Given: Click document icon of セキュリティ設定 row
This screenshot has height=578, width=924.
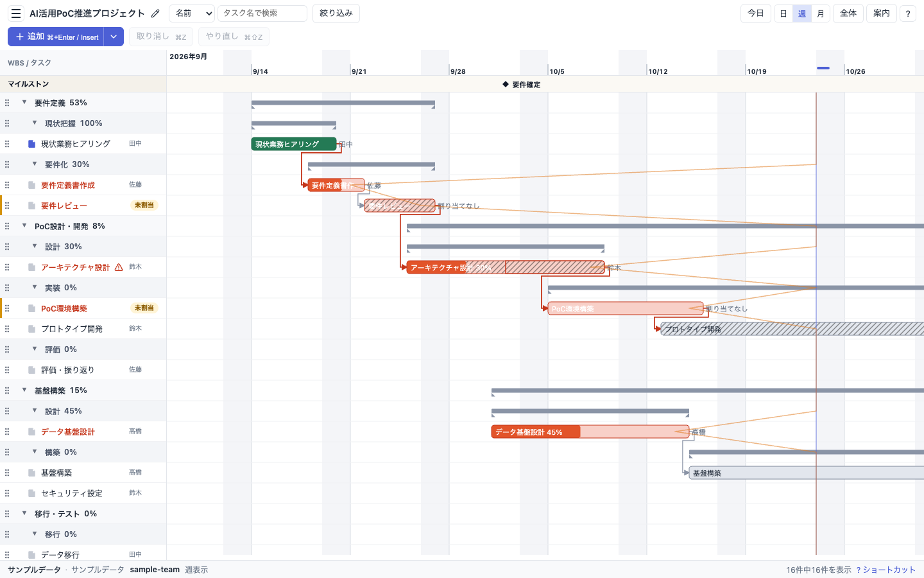Looking at the screenshot, I should coord(31,493).
